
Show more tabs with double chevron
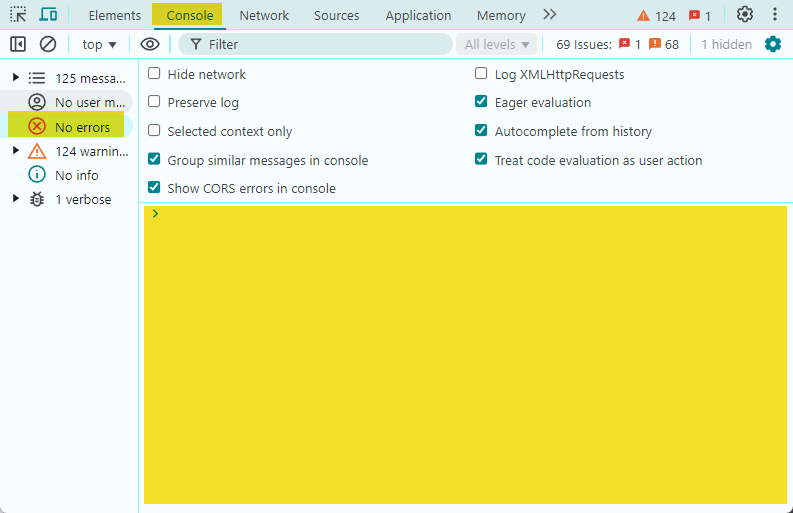click(549, 15)
